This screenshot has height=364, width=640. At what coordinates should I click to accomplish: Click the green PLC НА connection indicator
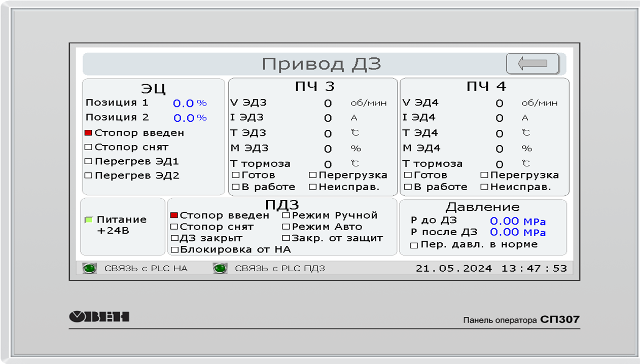90,268
